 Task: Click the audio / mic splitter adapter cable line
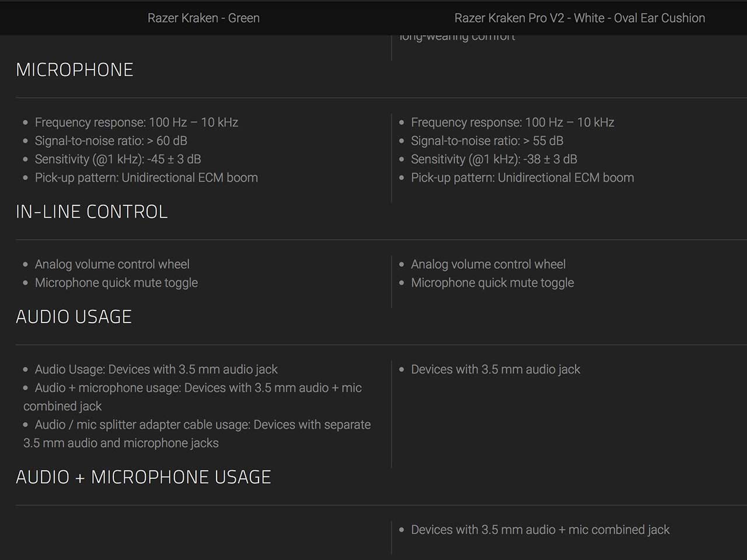coord(203,425)
